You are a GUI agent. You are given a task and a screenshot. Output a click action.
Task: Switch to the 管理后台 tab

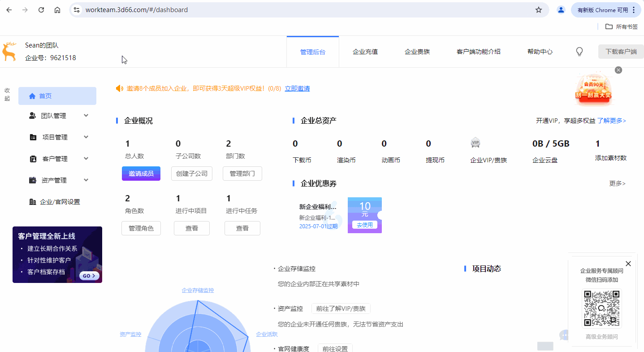click(x=313, y=52)
